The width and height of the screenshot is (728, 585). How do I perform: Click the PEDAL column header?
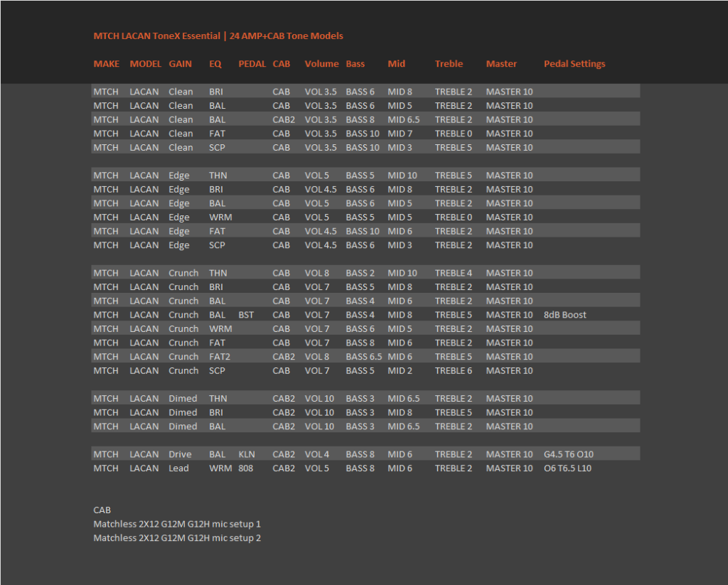point(252,64)
